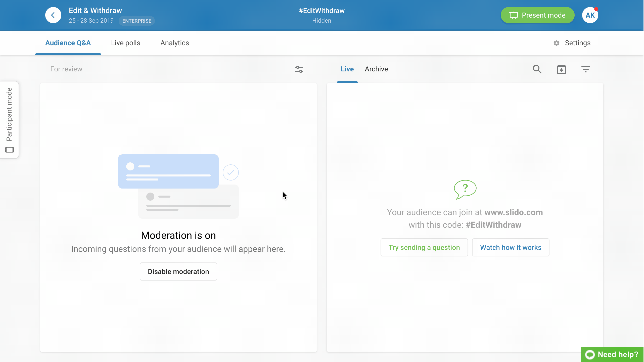Click Disable moderation button
Image resolution: width=644 pixels, height=362 pixels.
[x=178, y=271]
